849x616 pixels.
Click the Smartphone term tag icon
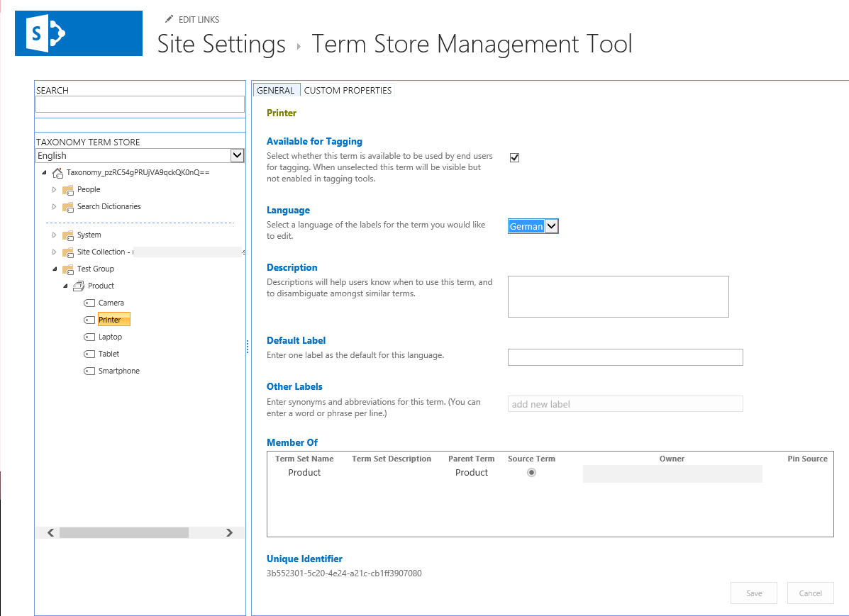(x=89, y=371)
